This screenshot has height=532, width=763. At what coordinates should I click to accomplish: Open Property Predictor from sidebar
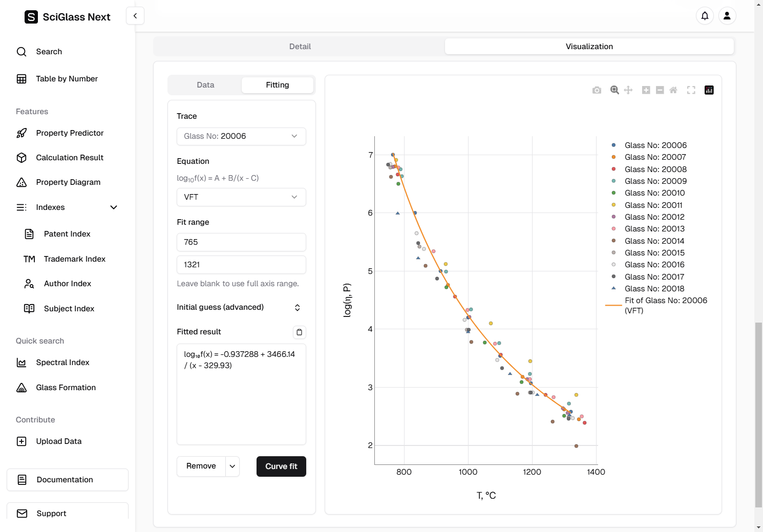[x=70, y=133]
